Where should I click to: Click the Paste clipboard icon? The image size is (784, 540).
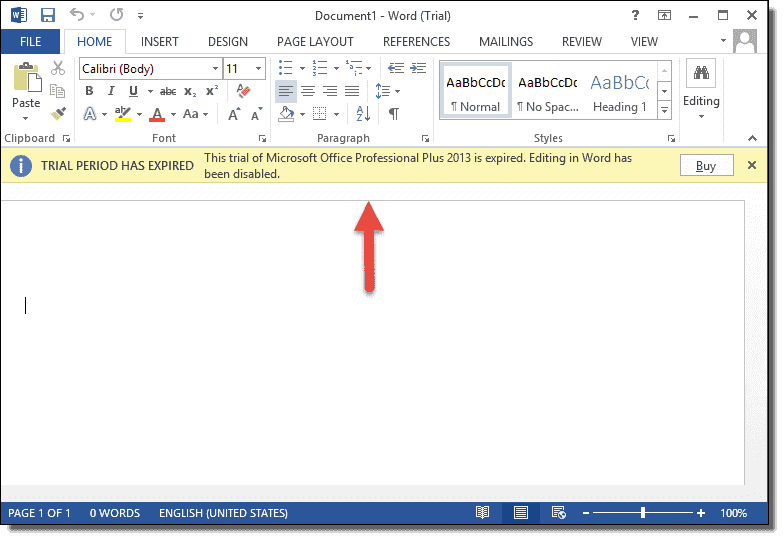pos(26,78)
